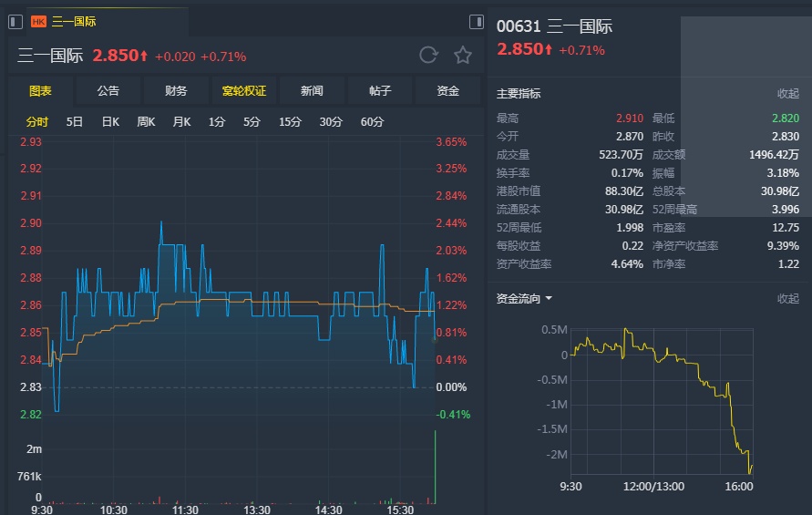The width and height of the screenshot is (812, 515).
Task: Switch chart to 5日 view
Action: (x=75, y=121)
